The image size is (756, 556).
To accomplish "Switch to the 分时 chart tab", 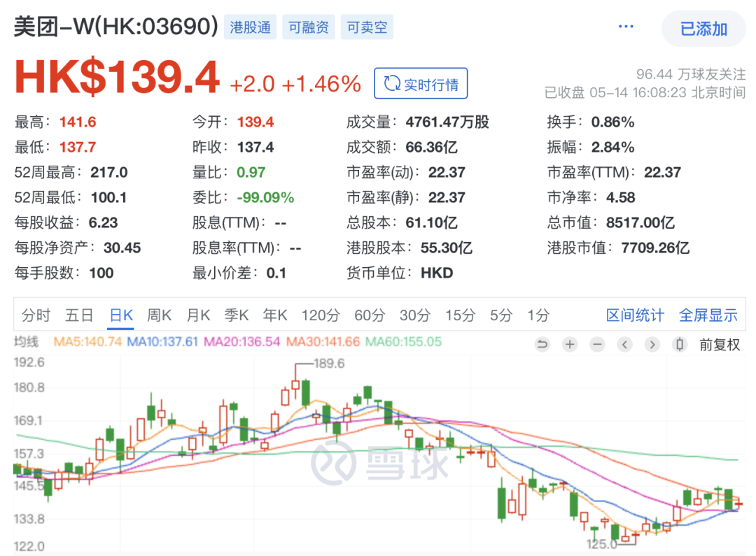I will point(36,315).
